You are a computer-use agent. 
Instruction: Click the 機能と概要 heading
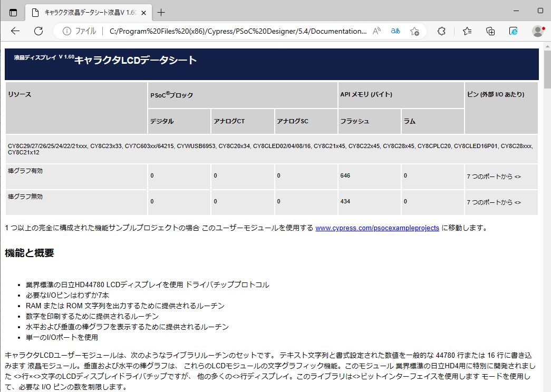[30, 253]
